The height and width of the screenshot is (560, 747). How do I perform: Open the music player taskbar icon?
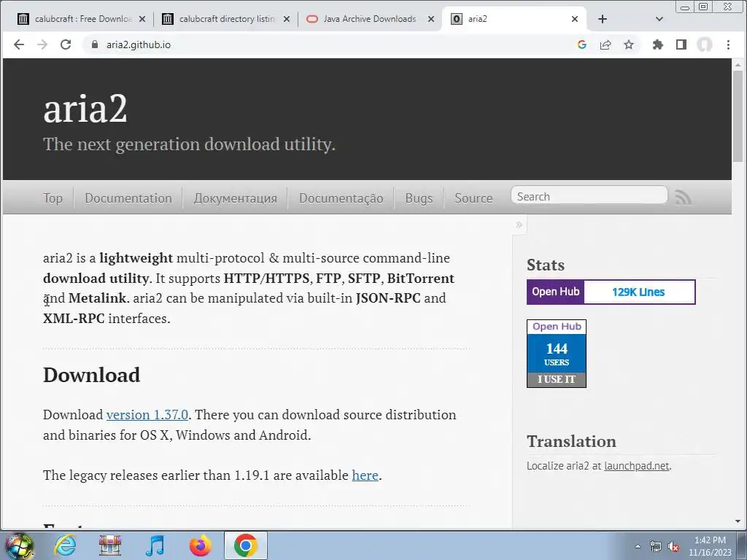pos(155,545)
